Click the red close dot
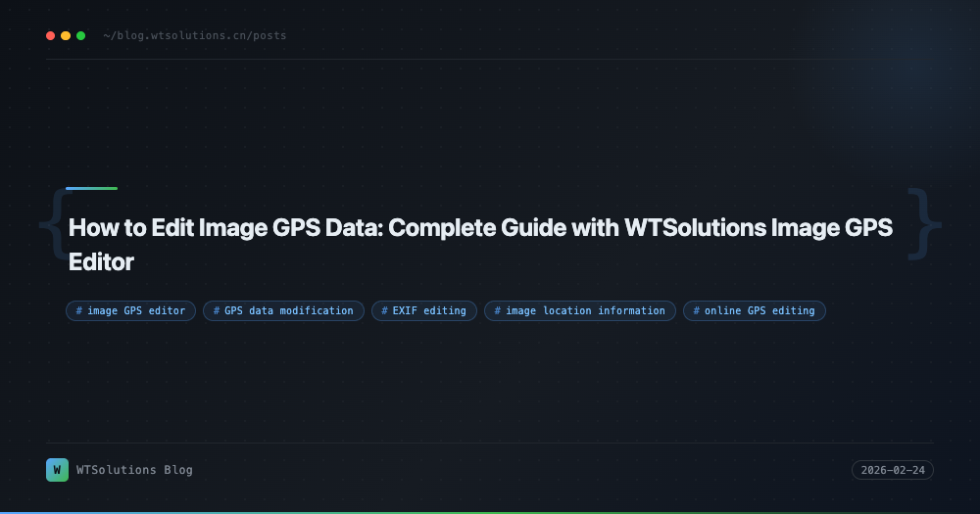This screenshot has height=514, width=980. tap(51, 35)
